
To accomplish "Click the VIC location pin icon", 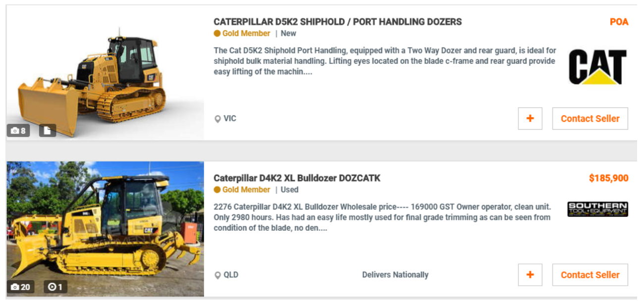I will (x=217, y=119).
